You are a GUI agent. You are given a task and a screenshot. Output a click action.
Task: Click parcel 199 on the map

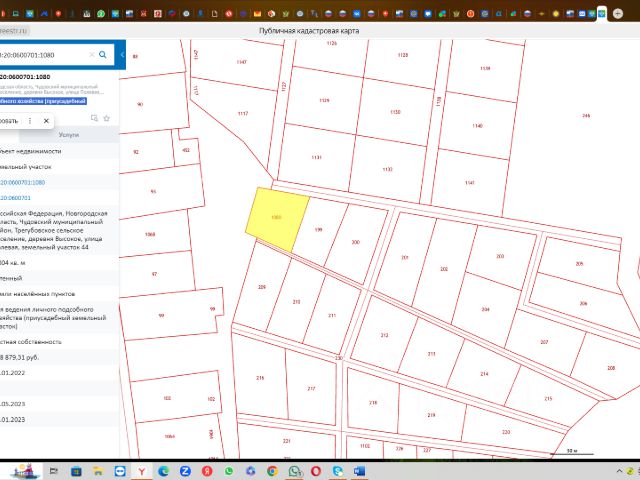coord(318,230)
